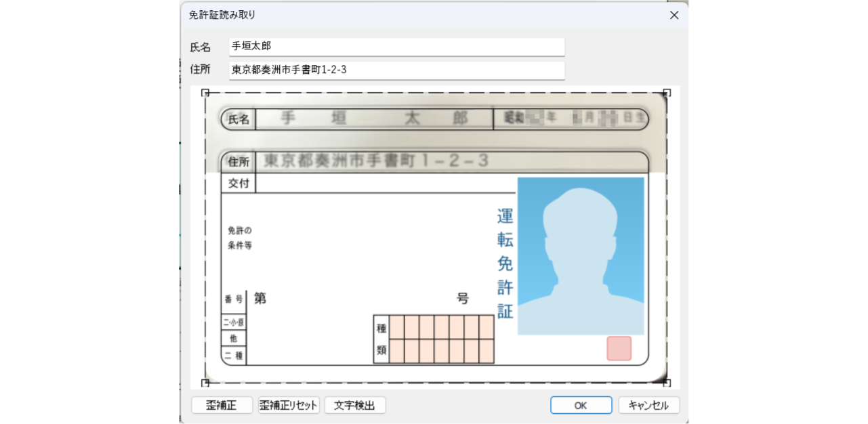Click the 住所 address input field
The image size is (868, 424).
coord(396,70)
